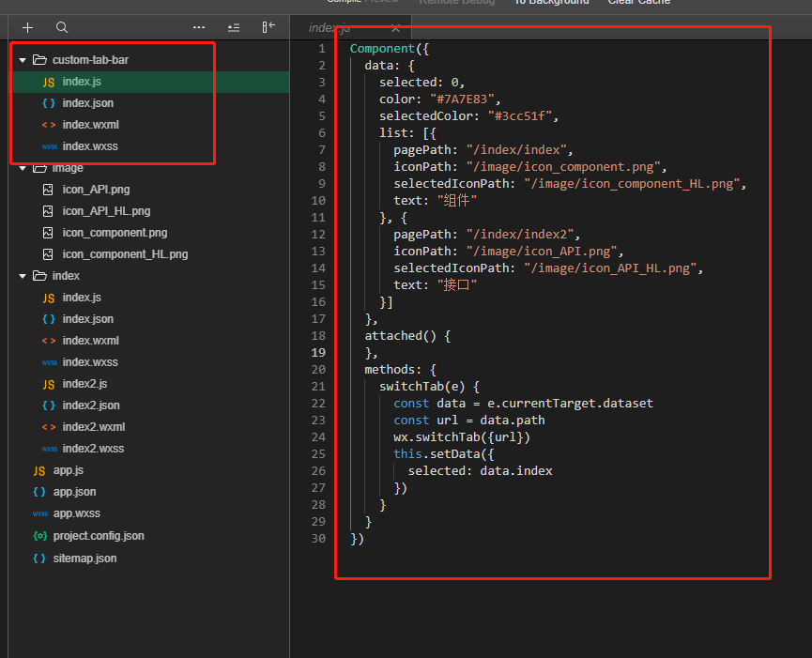Open the index2.wxml file
Screen dimensions: 812x658
[x=94, y=427]
